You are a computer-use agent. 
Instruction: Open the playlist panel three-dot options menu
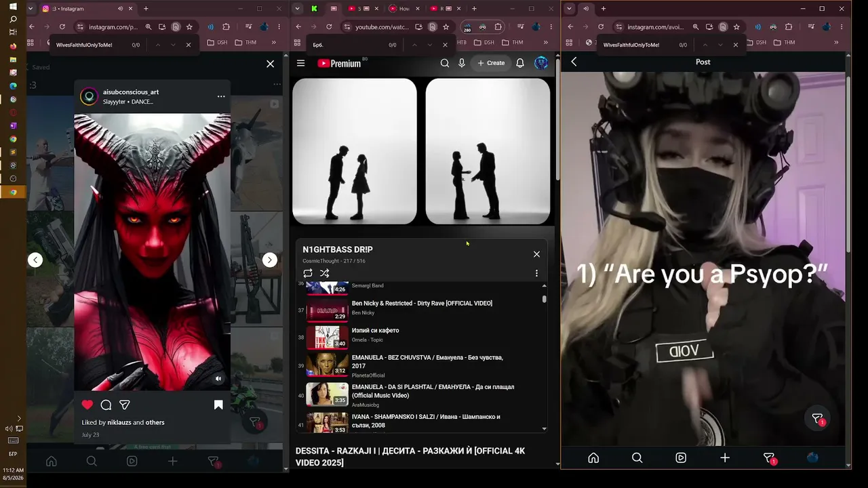(536, 273)
